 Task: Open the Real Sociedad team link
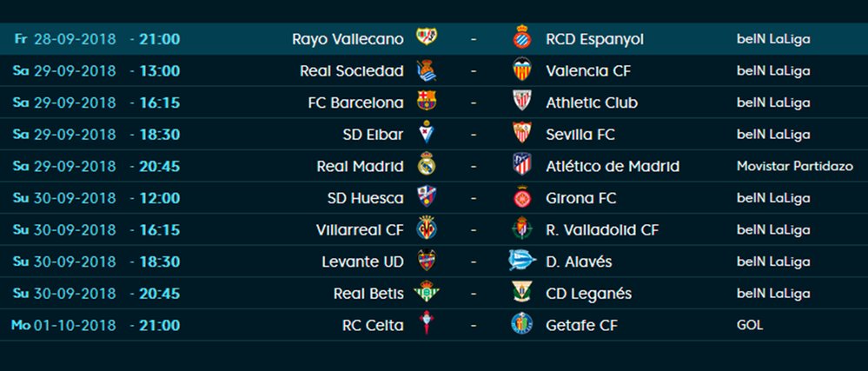(352, 71)
